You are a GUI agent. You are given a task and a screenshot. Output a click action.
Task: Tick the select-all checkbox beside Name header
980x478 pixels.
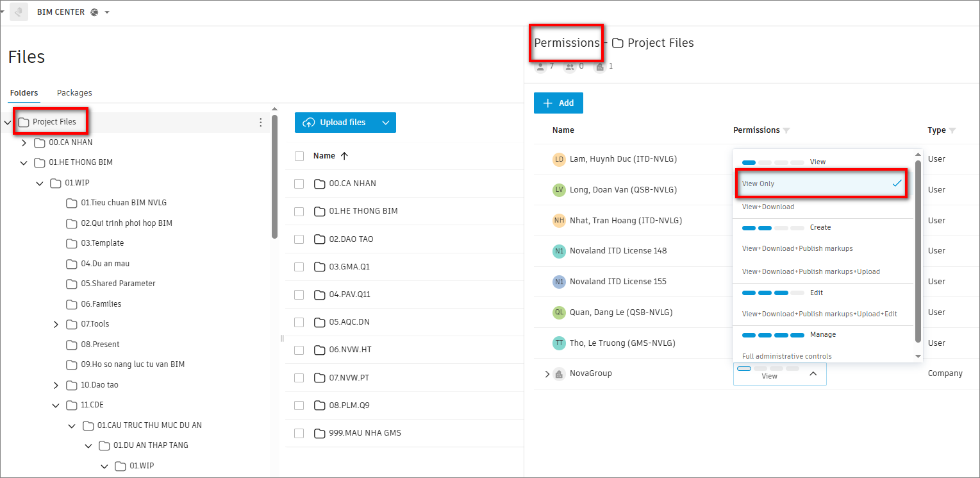[x=299, y=156]
